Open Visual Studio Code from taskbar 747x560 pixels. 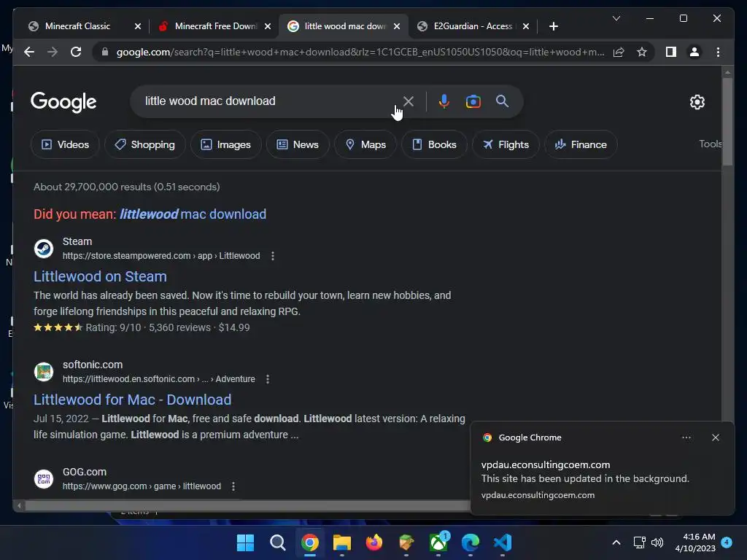(503, 542)
